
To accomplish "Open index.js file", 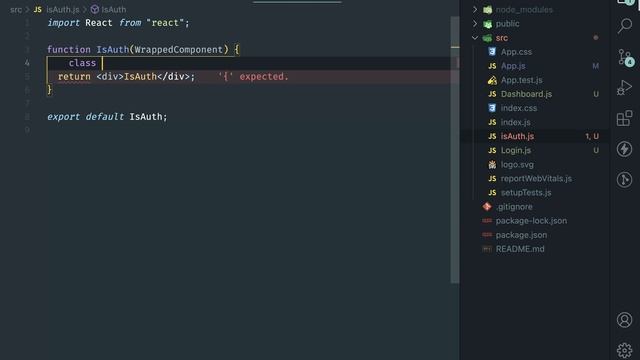I will coord(516,122).
